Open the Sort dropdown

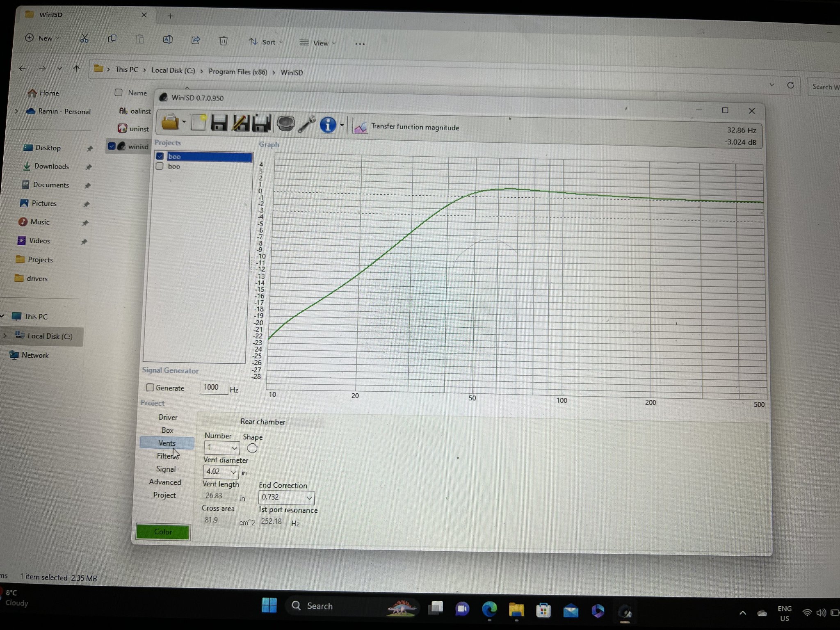click(265, 42)
